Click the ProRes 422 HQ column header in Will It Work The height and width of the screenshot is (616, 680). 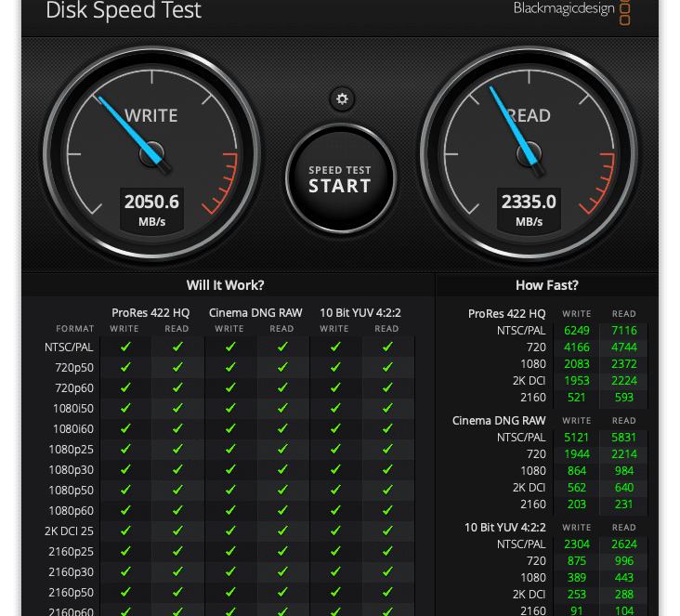pos(150,313)
